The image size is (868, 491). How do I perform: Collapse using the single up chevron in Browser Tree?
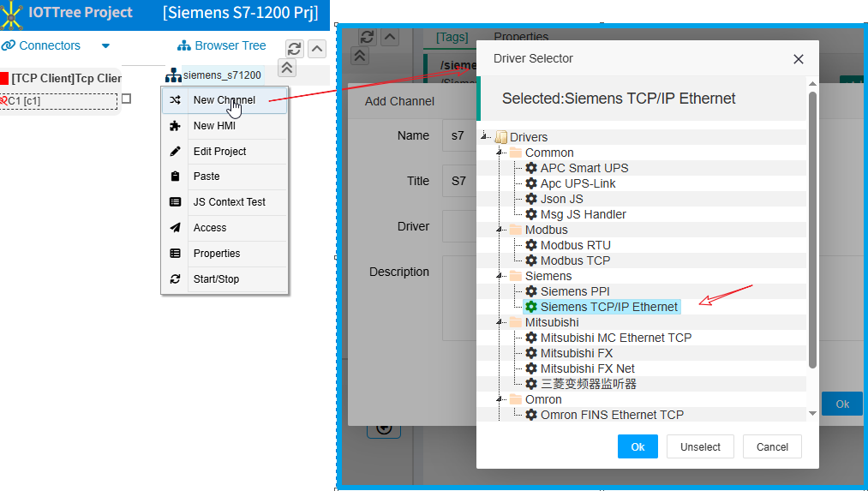[x=317, y=49]
